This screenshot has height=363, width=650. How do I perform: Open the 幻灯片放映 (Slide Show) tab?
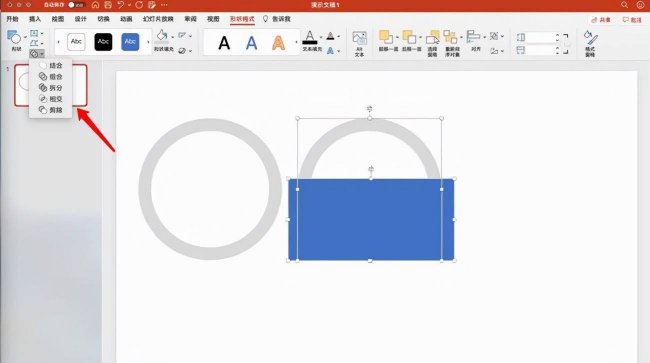pos(158,19)
